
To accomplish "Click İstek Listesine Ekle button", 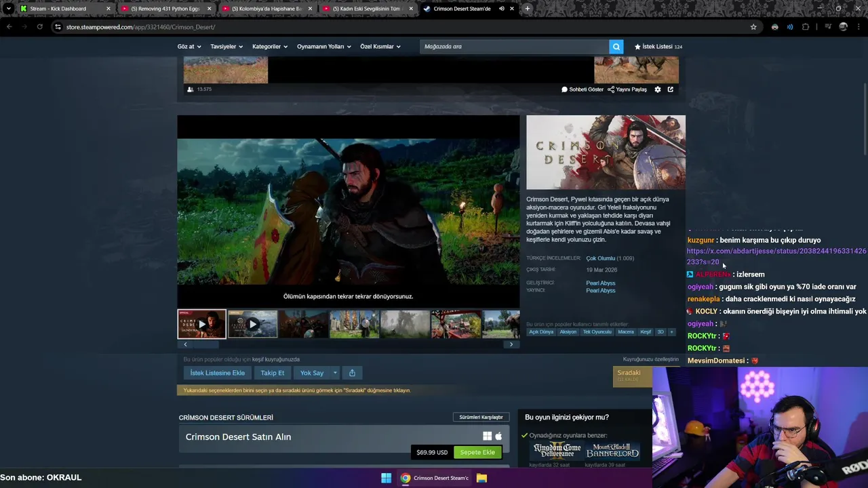I will 217,373.
